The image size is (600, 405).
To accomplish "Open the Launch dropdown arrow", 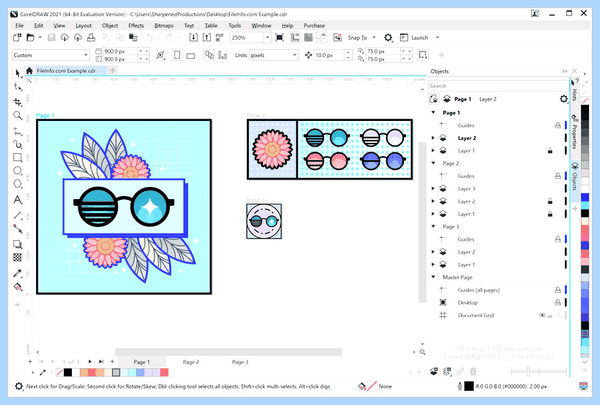I will [x=437, y=38].
